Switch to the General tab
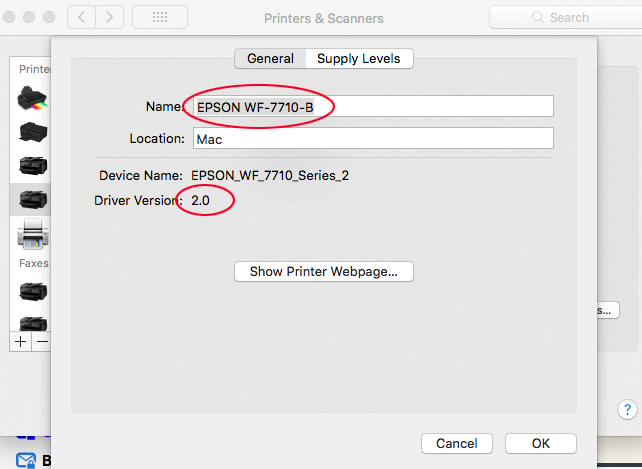Viewport: 642px width, 469px height. pyautogui.click(x=270, y=59)
